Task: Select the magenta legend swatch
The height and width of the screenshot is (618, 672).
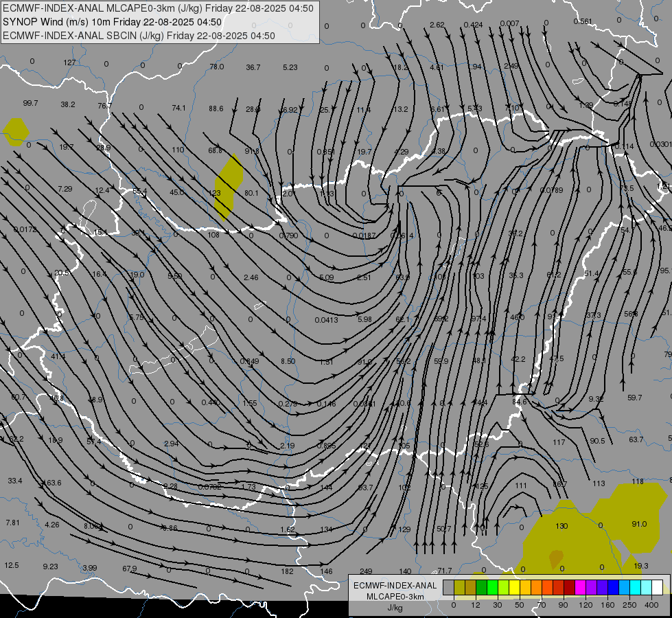Action: [x=581, y=587]
